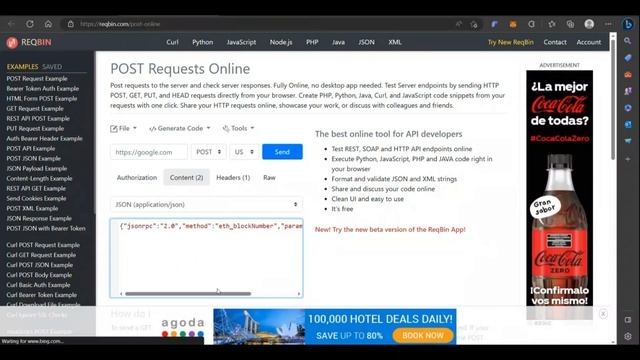Open the Node.js nav menu item

coord(281,42)
